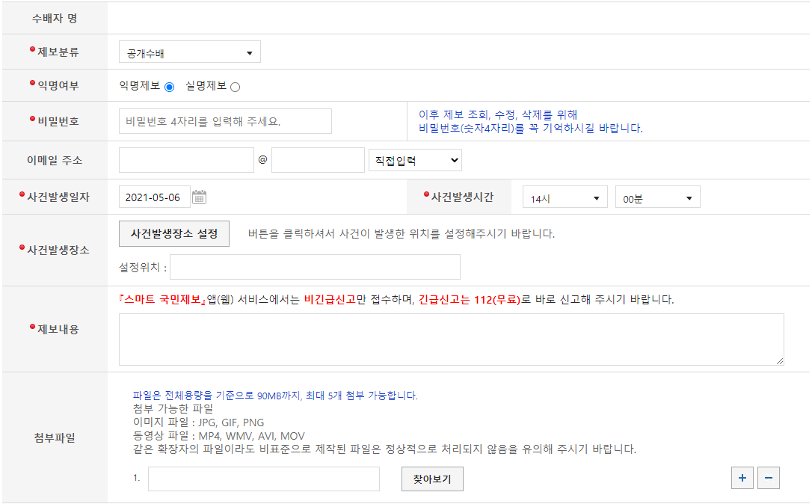Click the resize grip of the report textarea
Image resolution: width=812 pixels, height=504 pixels.
click(778, 362)
